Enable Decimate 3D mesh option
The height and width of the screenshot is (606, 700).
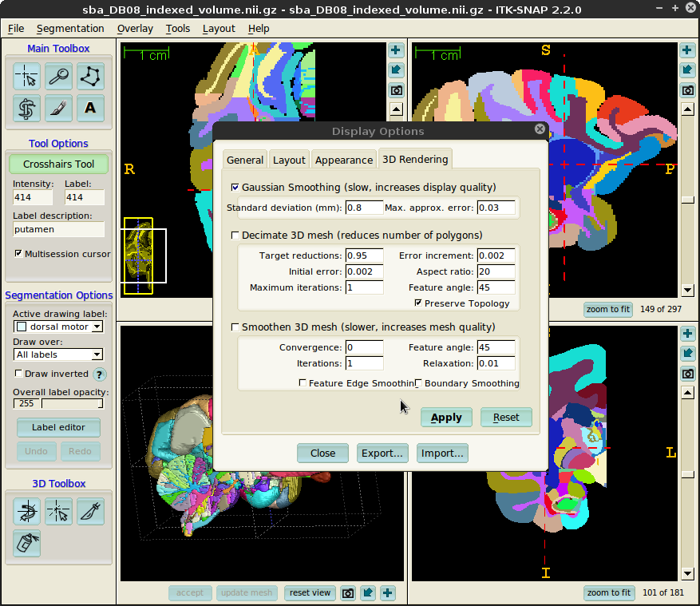(235, 236)
